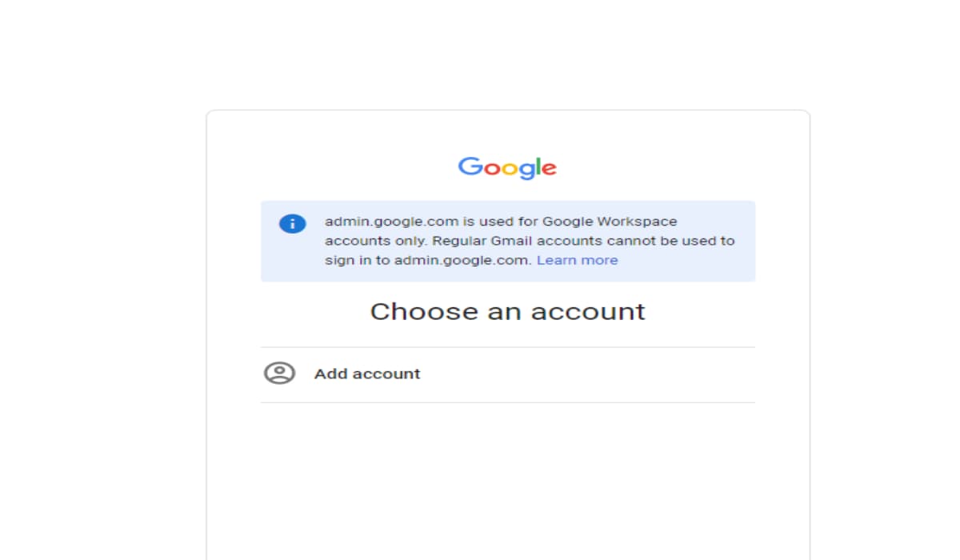Click the Google Workspace info banner
The image size is (960, 560).
click(506, 238)
